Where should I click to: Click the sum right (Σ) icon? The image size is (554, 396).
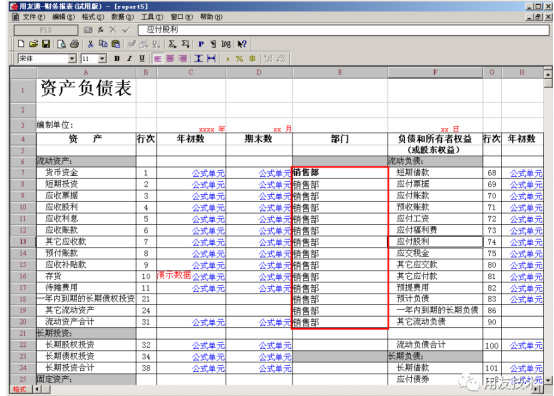coord(185,44)
